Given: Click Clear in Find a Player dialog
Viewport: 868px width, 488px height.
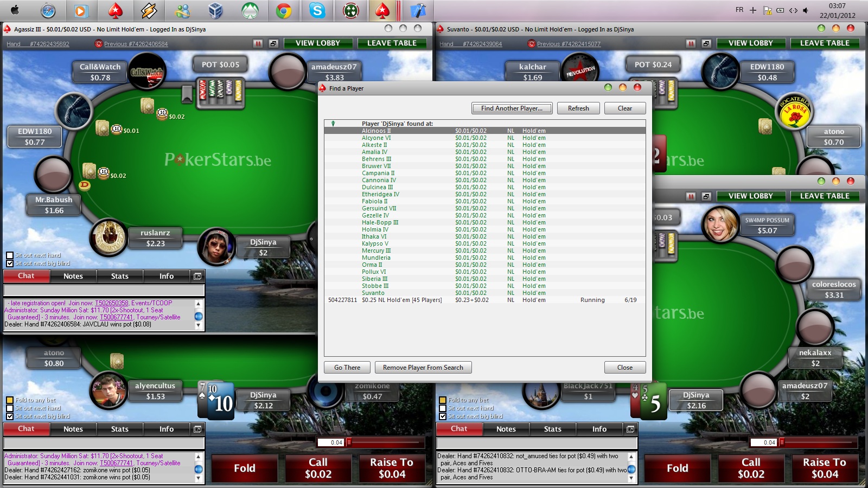Looking at the screenshot, I should click(x=625, y=108).
